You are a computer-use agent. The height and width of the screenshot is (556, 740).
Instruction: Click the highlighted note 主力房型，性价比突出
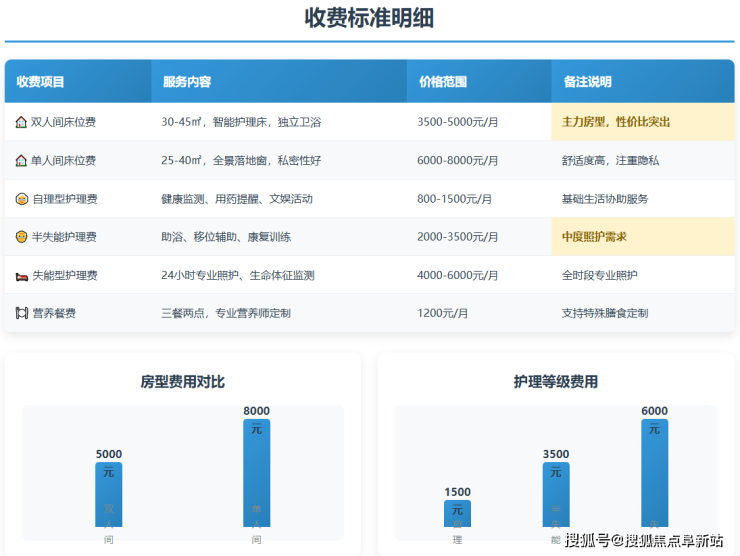pos(616,122)
